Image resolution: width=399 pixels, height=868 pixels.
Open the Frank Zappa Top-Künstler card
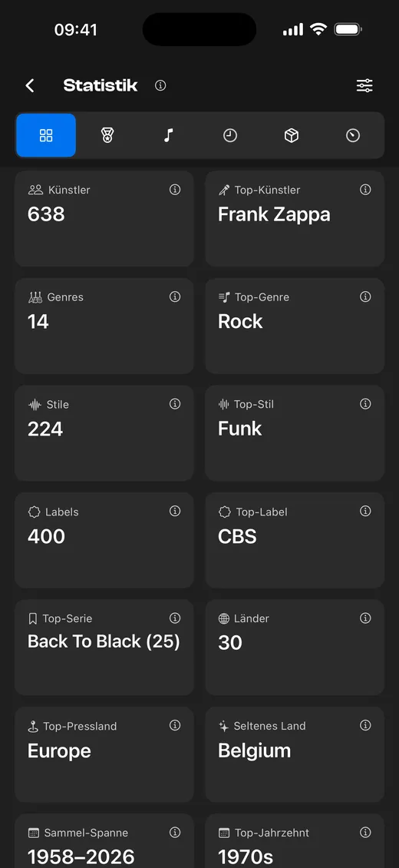click(x=295, y=219)
